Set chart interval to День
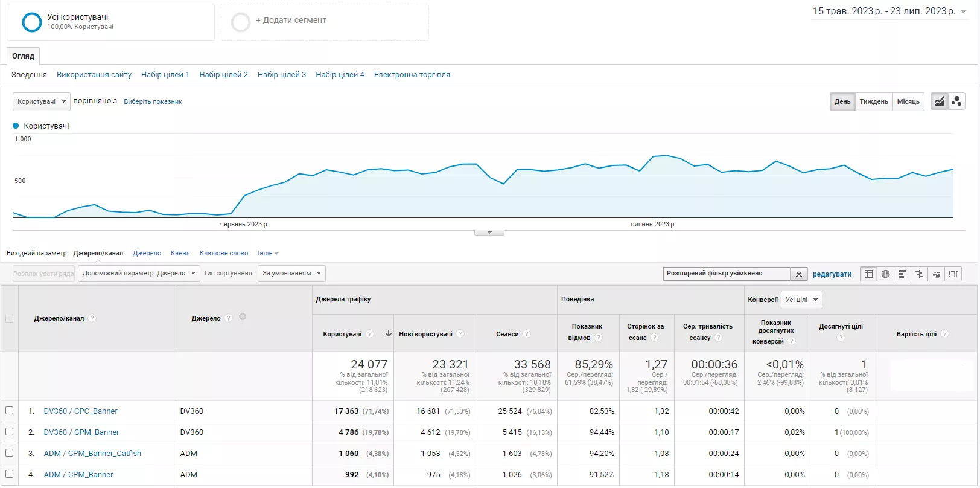This screenshot has height=488, width=980. pos(842,101)
